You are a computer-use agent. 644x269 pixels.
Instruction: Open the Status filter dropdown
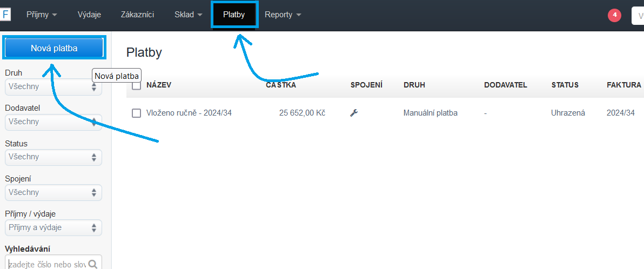pyautogui.click(x=53, y=157)
